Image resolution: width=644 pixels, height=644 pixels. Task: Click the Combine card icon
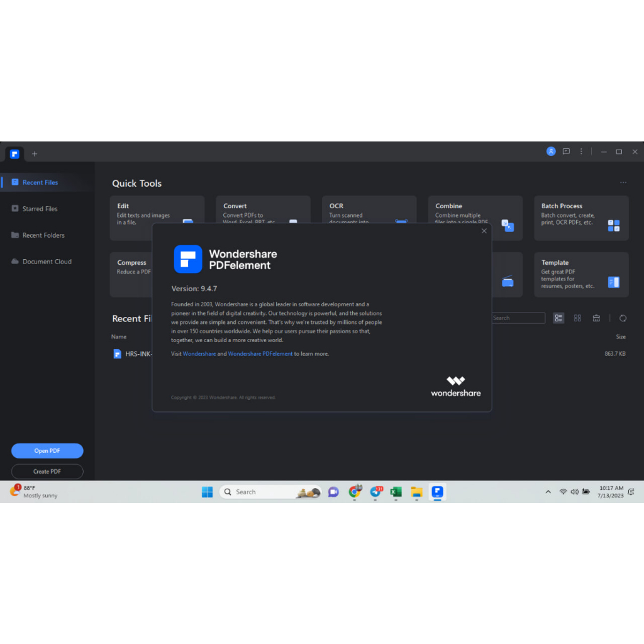tap(508, 226)
